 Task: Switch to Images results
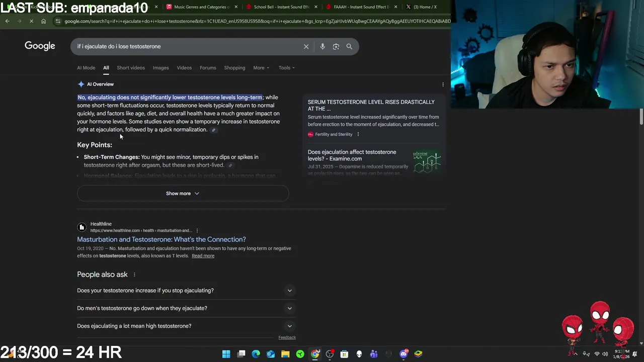click(161, 68)
